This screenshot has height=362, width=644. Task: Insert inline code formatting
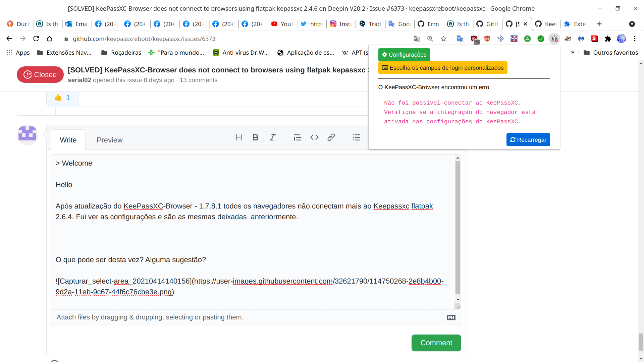(x=314, y=137)
